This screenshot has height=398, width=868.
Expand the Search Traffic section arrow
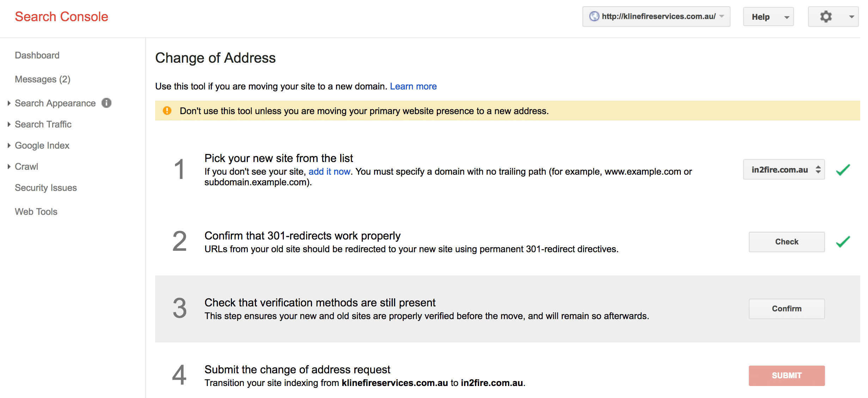click(9, 124)
